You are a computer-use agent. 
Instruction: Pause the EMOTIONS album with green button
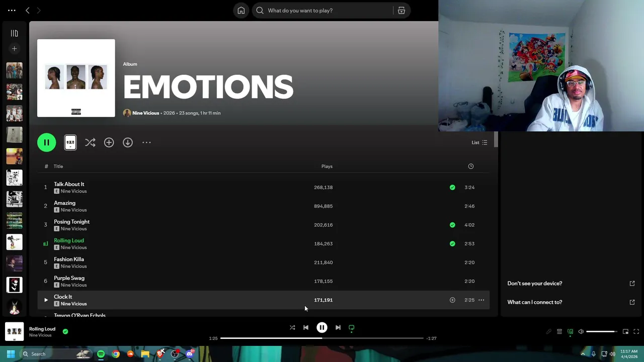(x=46, y=143)
